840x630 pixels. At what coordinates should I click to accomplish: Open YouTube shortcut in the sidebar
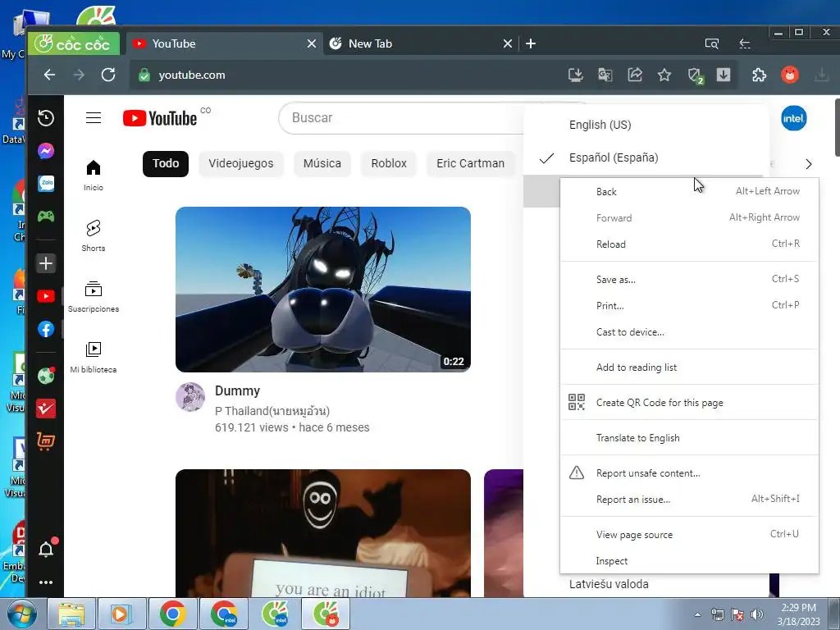click(46, 296)
